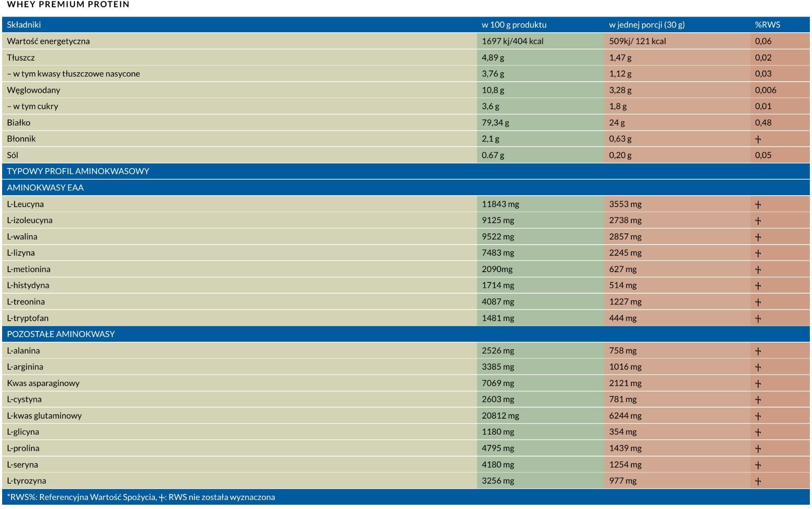Select the Składniki column header
This screenshot has width=812, height=509.
pos(24,25)
